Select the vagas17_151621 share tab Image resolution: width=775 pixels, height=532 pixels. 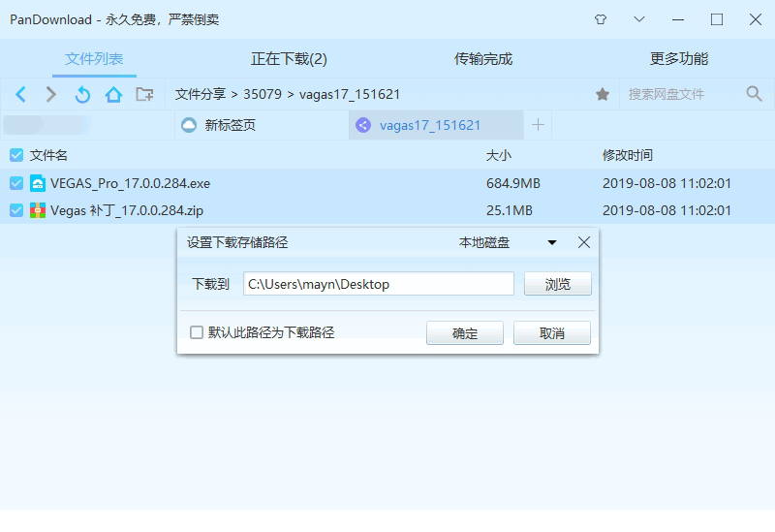436,125
